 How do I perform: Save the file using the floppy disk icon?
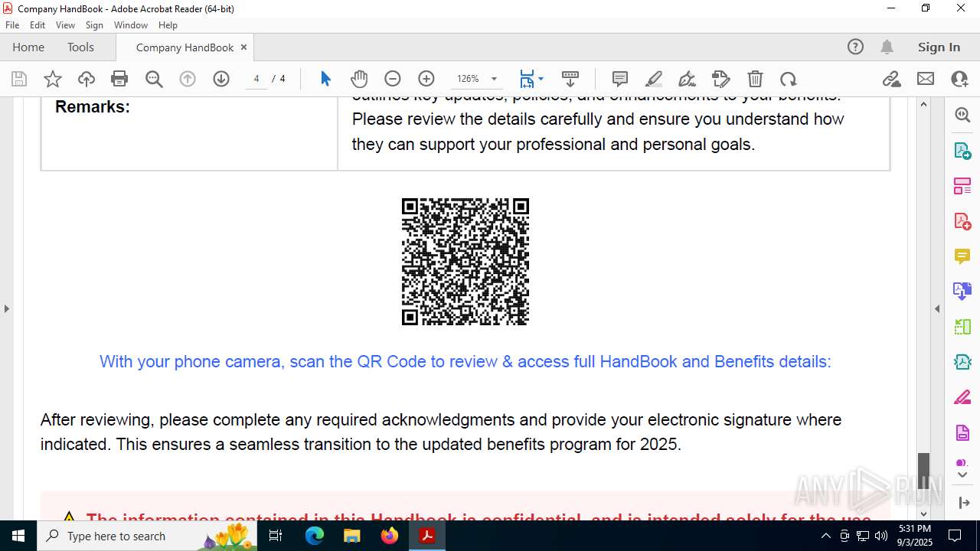point(19,79)
